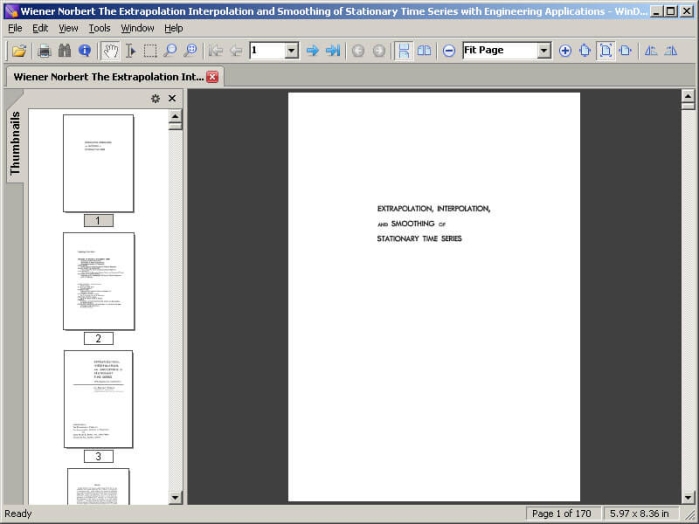Image resolution: width=699 pixels, height=524 pixels.
Task: Click the 5.97 x 8.36 in size status
Action: (639, 514)
